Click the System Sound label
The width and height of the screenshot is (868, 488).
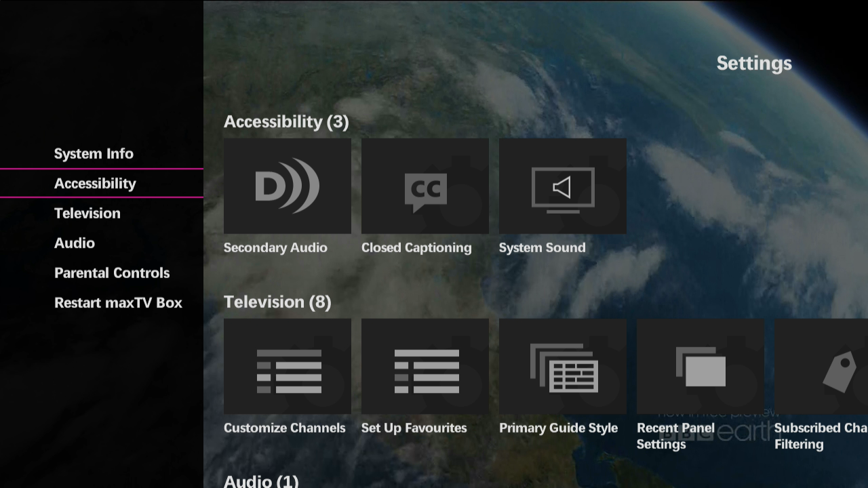point(542,248)
